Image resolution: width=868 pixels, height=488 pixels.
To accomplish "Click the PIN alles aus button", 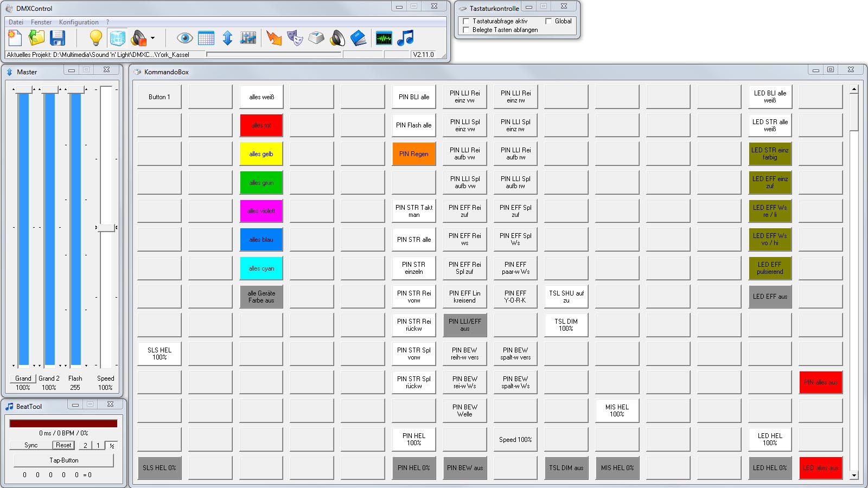I will pos(820,382).
